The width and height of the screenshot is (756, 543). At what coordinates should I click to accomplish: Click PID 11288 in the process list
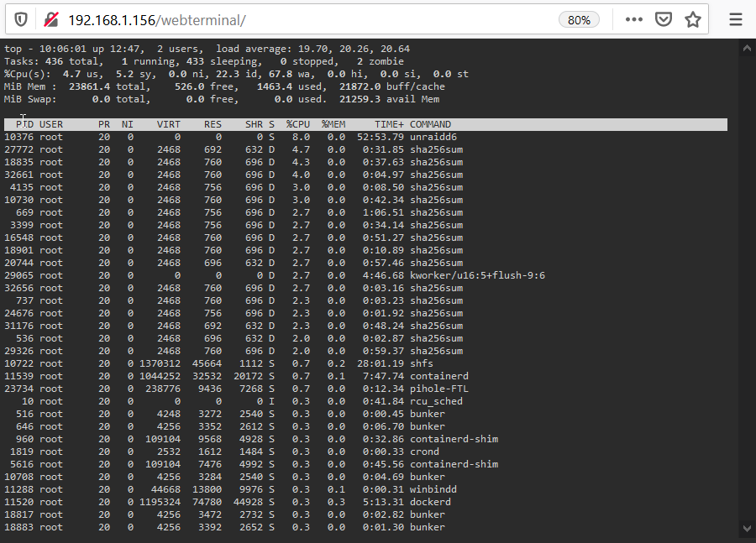[18, 489]
